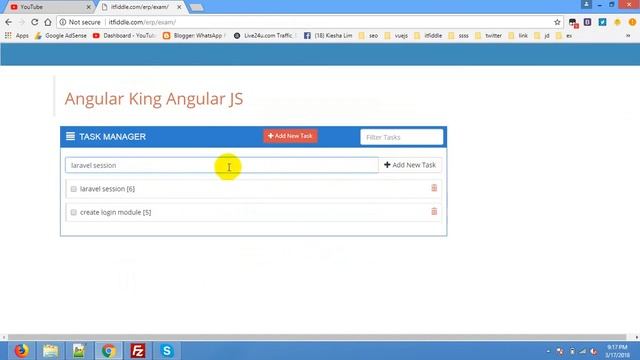Check the create login module [5] checkbox
Viewport: 640px width, 360px height.
pos(73,212)
